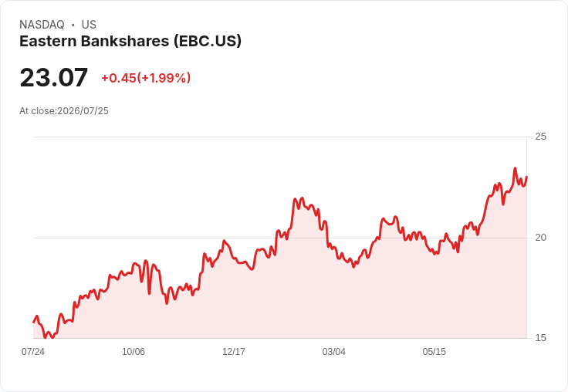Image resolution: width=568 pixels, height=392 pixels.
Task: Choose the 12/17 date on the time axis
Action: click(234, 352)
